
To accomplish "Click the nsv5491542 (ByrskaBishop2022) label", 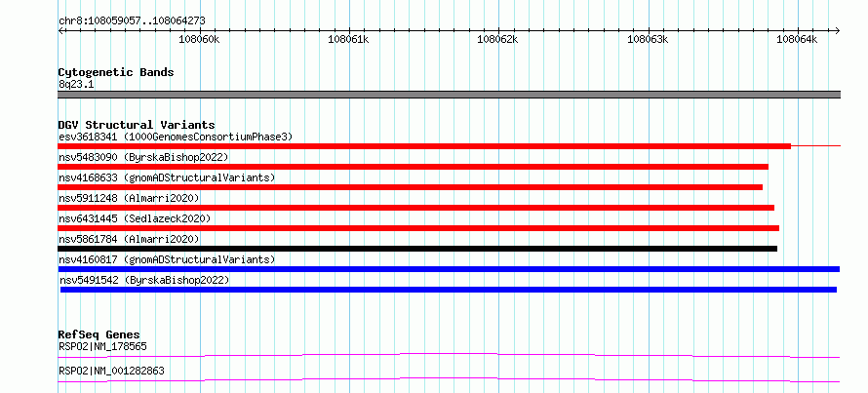I will tap(144, 280).
